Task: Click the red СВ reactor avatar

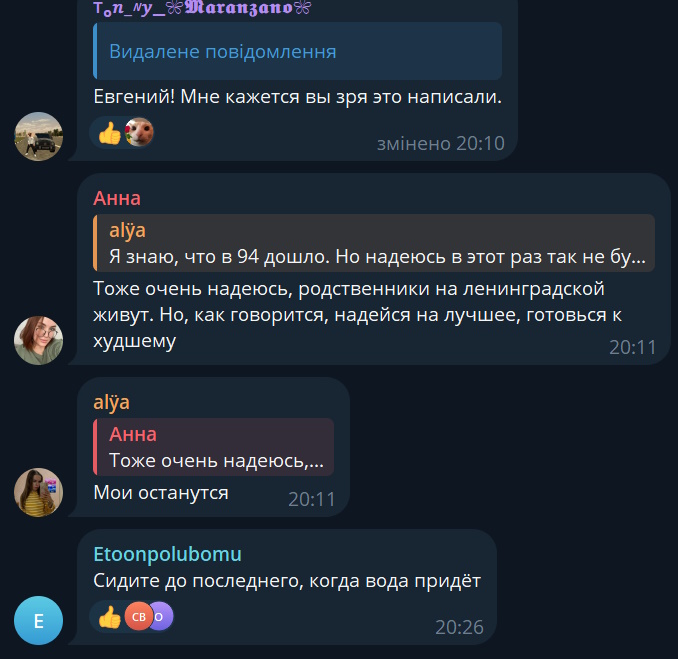Action: (x=139, y=616)
